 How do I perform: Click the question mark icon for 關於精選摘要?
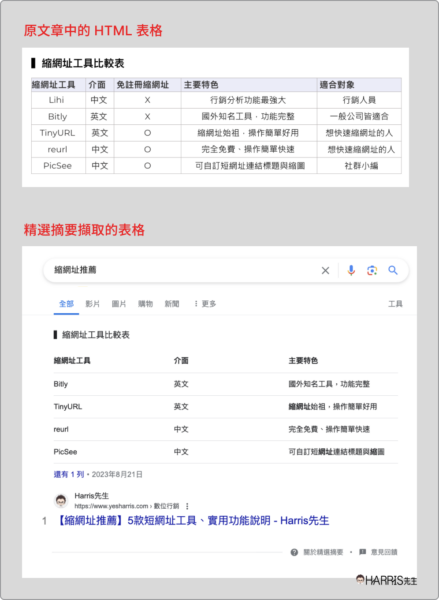(x=294, y=552)
